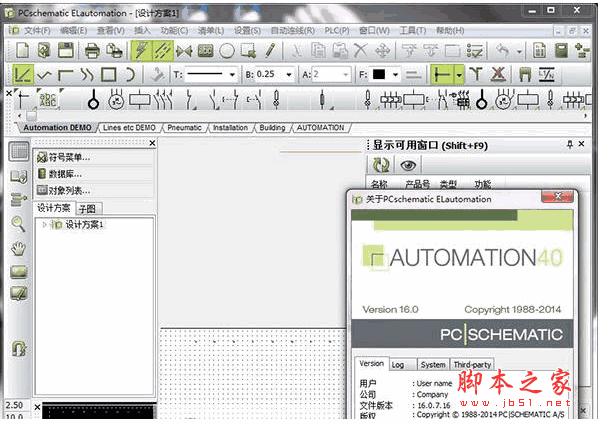Open the T line type dropdown

232,75
